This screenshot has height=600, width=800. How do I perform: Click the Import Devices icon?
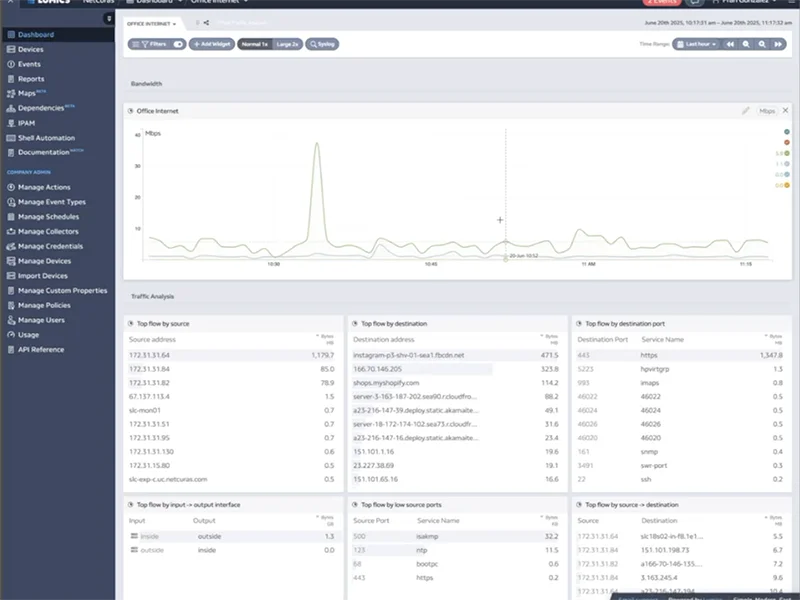[11, 276]
